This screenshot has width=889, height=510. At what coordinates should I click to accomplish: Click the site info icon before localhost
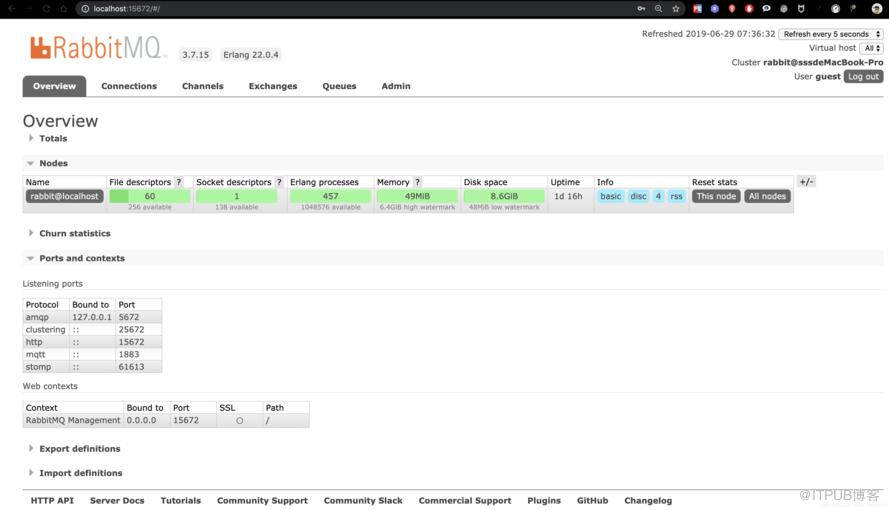click(85, 8)
